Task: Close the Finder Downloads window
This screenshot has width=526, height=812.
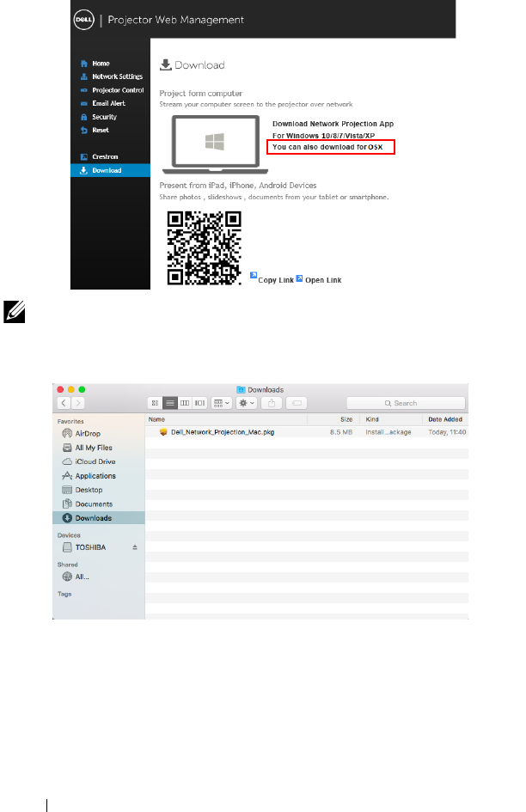Action: (61, 389)
